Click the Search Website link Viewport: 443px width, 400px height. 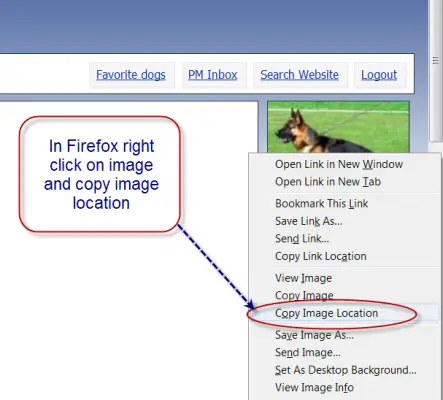(299, 75)
